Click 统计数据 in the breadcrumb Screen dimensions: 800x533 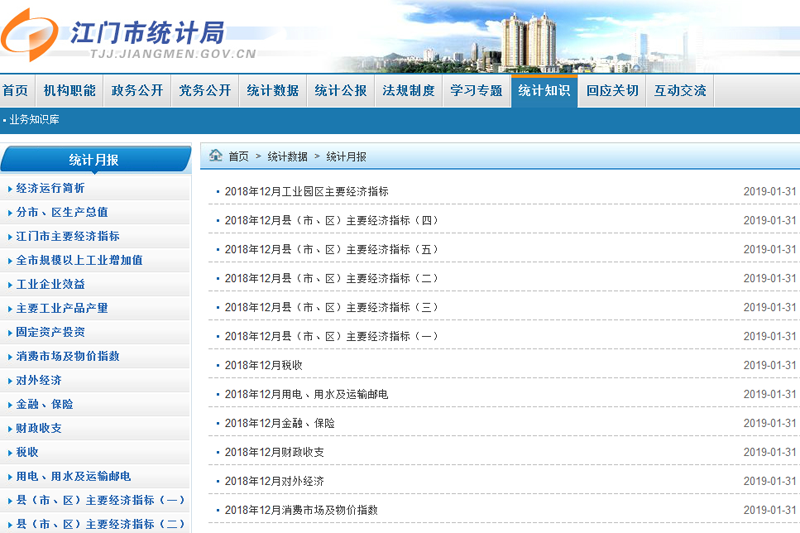pos(287,157)
